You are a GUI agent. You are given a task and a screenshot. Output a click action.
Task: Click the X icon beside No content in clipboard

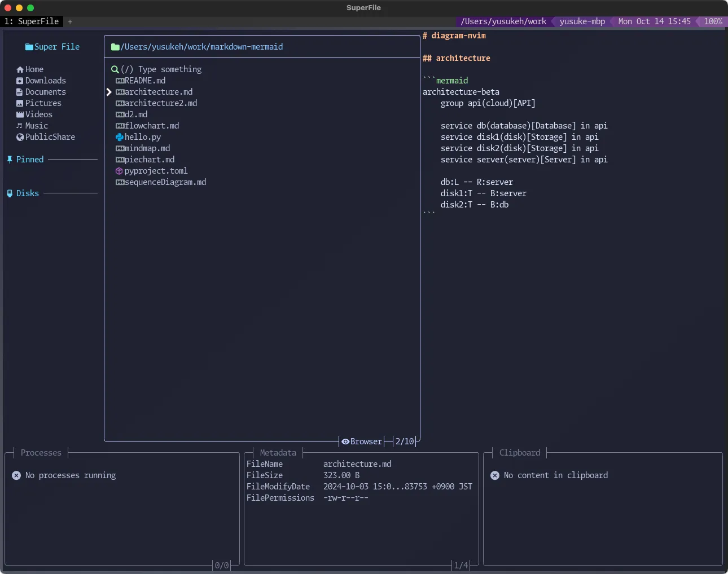pyautogui.click(x=495, y=475)
